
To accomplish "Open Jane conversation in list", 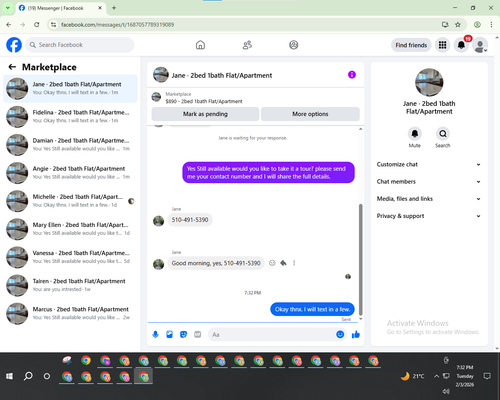I will (x=70, y=88).
